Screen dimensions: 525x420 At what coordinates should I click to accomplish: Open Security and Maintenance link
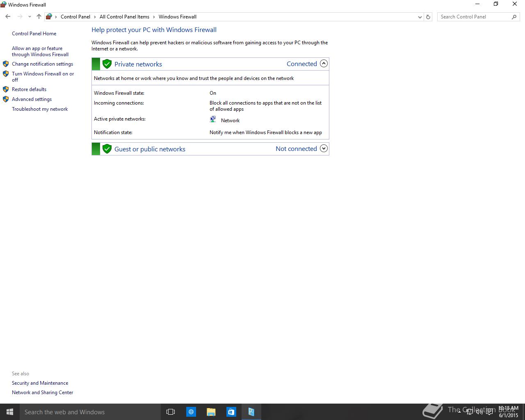pyautogui.click(x=40, y=383)
